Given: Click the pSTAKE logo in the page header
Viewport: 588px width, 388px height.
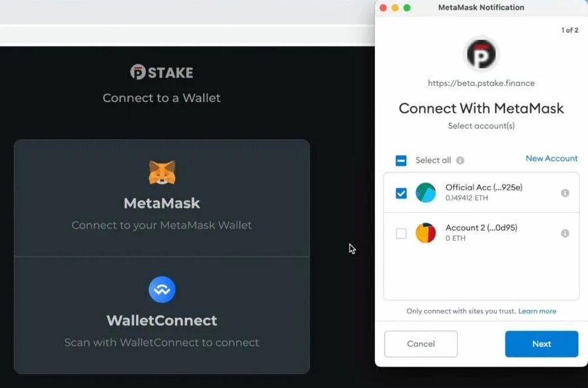Looking at the screenshot, I should pos(162,72).
